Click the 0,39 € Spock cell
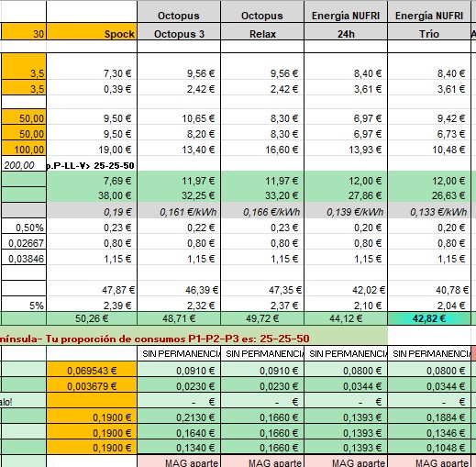The image size is (476, 467). tap(92, 88)
